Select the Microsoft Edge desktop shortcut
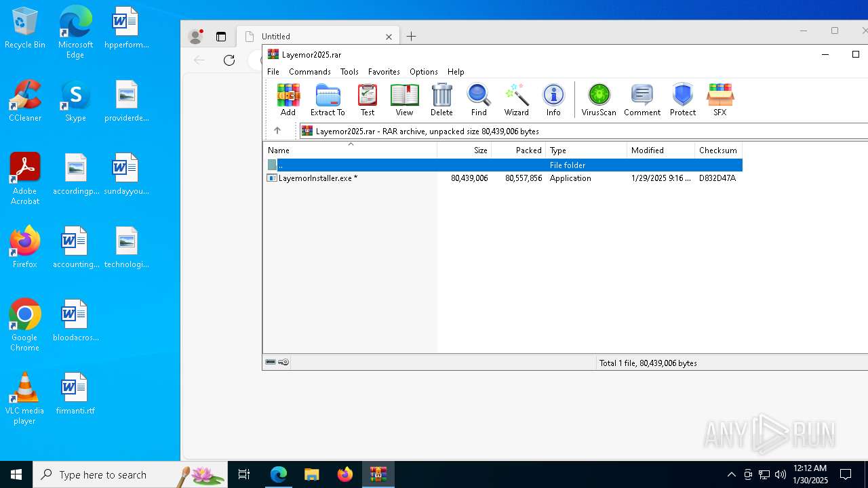This screenshot has width=868, height=488. pyautogui.click(x=75, y=33)
